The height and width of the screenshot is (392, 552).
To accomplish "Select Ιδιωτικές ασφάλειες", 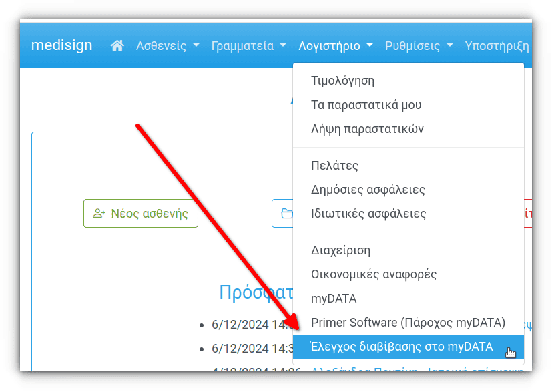I will click(x=408, y=214).
